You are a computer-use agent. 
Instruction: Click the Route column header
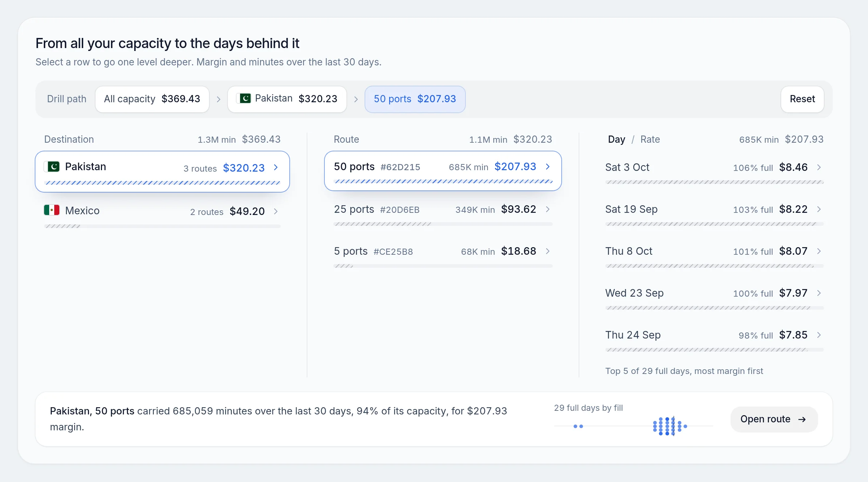pos(346,139)
